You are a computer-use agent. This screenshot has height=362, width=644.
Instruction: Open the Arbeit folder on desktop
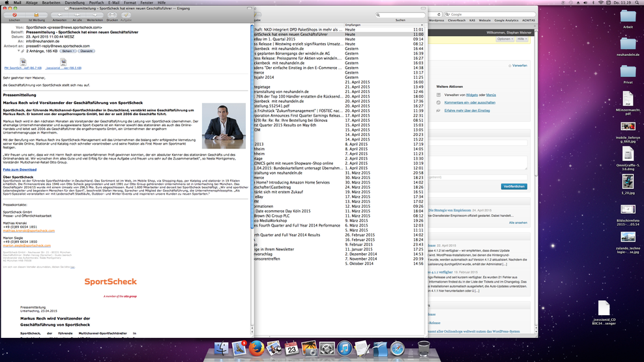[x=628, y=16]
